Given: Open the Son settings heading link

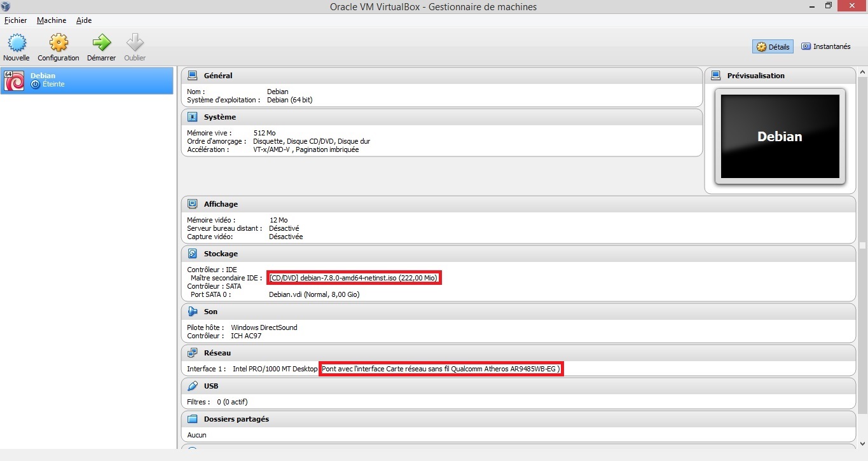Looking at the screenshot, I should (x=210, y=312).
